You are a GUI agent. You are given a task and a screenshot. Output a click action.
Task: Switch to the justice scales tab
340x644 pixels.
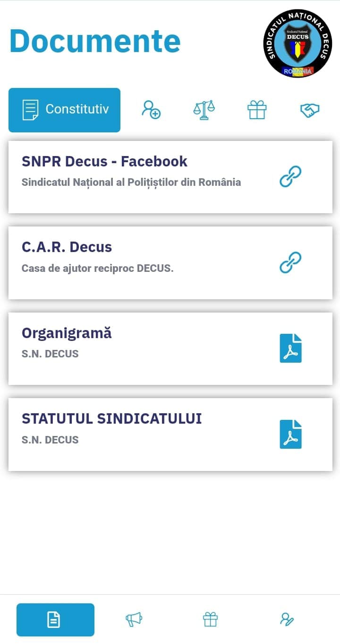pos(204,110)
